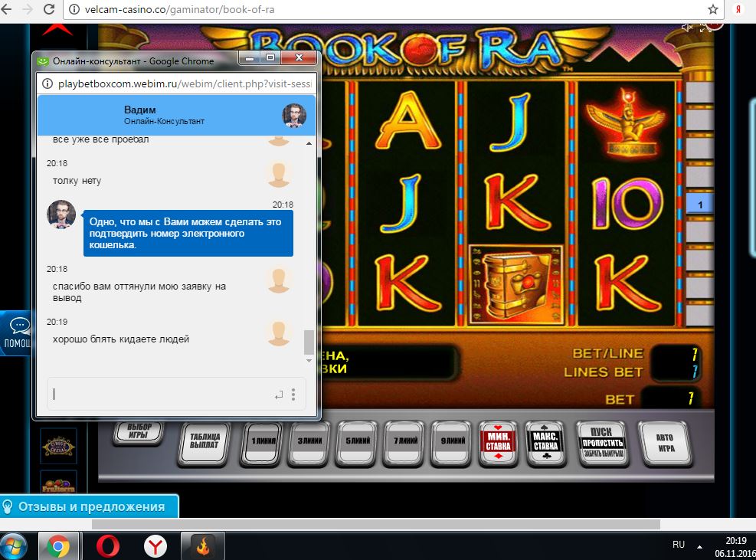Viewport: 756px width, 560px height.
Task: Open Yandex browser from the taskbar
Action: pos(155,546)
